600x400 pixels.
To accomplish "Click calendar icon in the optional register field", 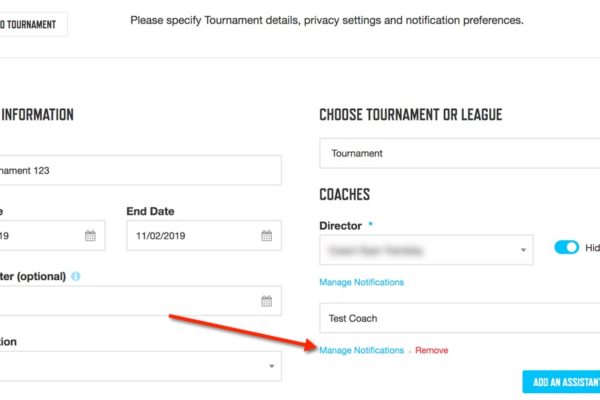I will (267, 301).
